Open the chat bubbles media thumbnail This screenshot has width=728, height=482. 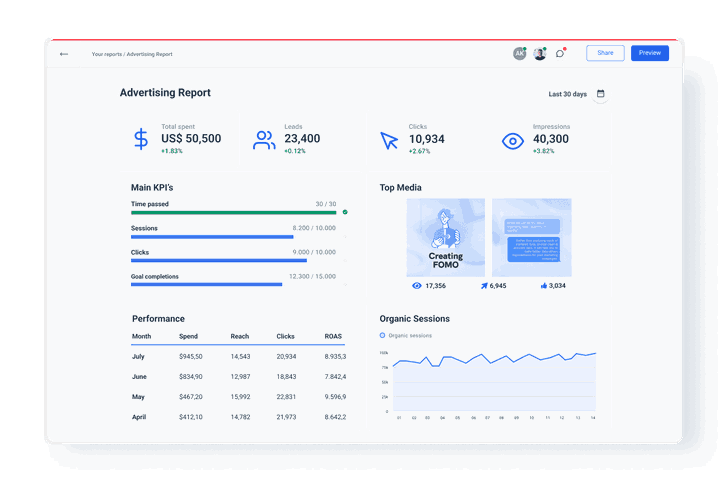point(532,238)
